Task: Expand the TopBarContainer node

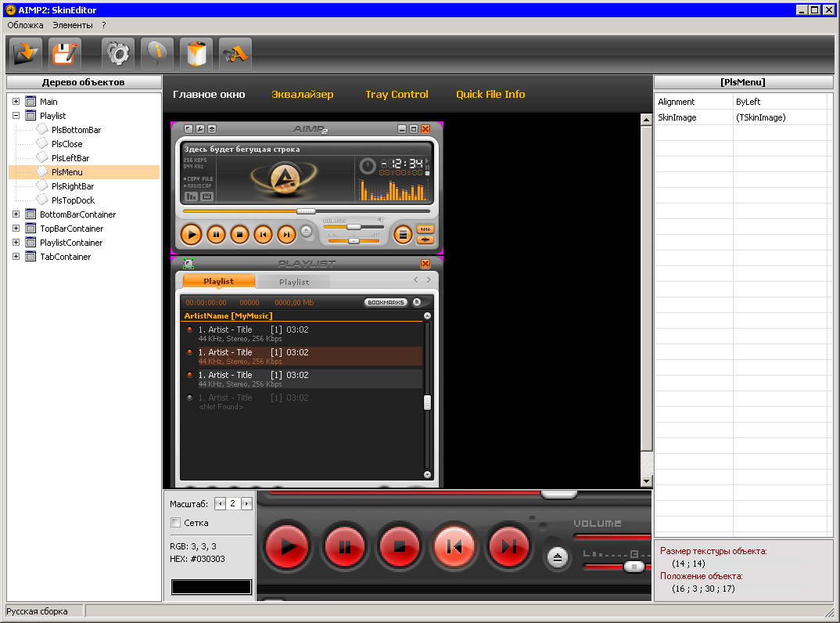Action: (x=16, y=229)
